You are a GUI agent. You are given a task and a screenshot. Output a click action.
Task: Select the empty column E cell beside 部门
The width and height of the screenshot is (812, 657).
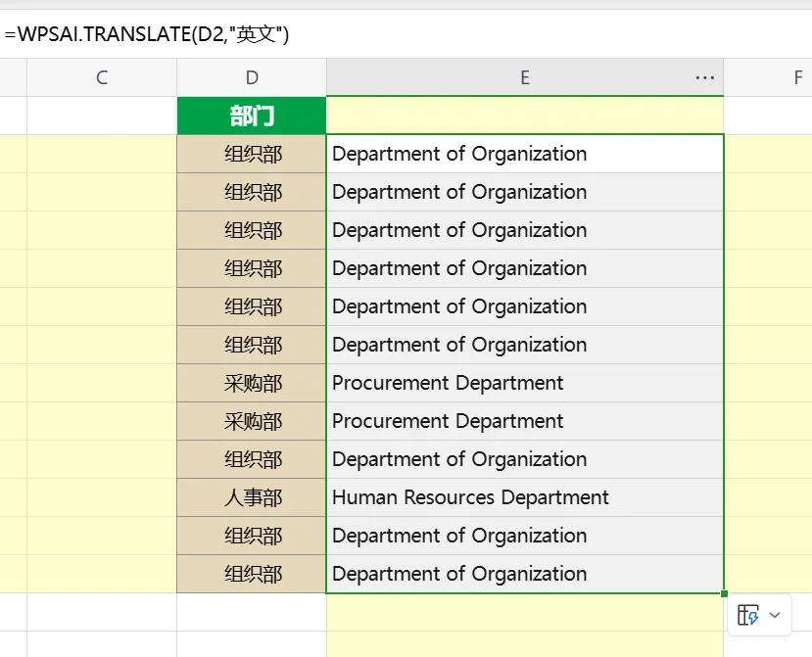coord(525,117)
